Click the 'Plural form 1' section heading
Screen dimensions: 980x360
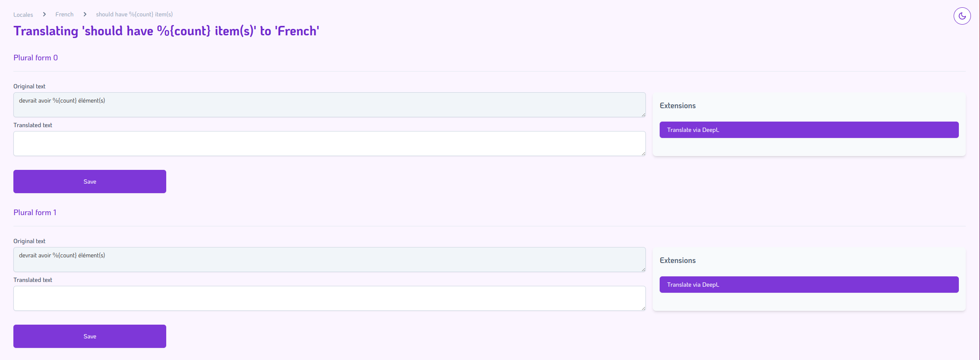35,213
